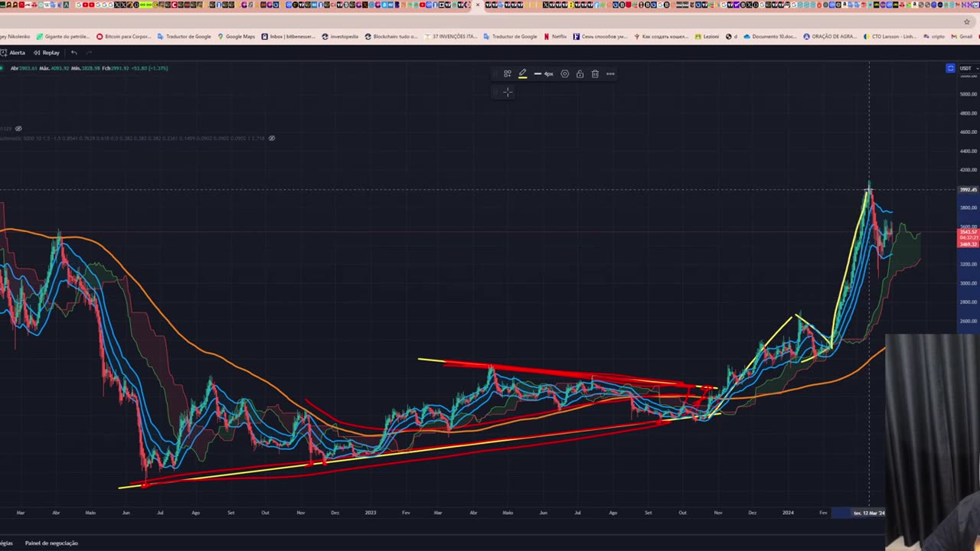Click the 5000.00 price axis label
The width and height of the screenshot is (980, 551).
click(x=968, y=94)
